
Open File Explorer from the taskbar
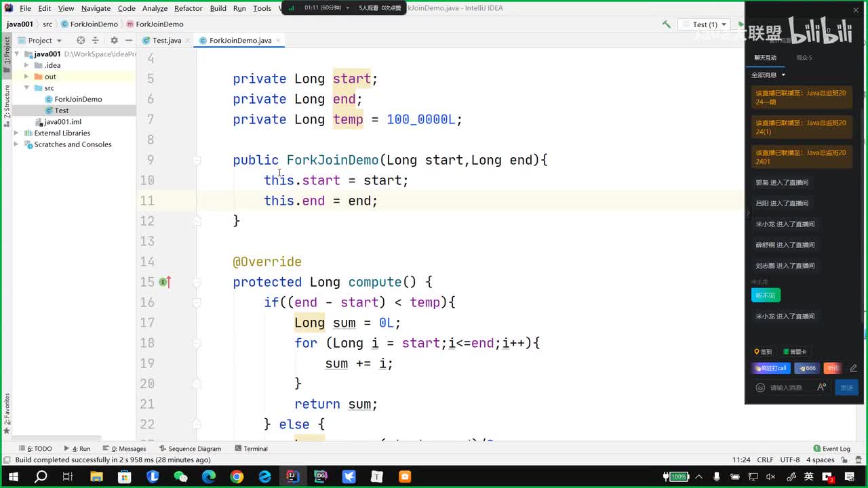(x=96, y=476)
